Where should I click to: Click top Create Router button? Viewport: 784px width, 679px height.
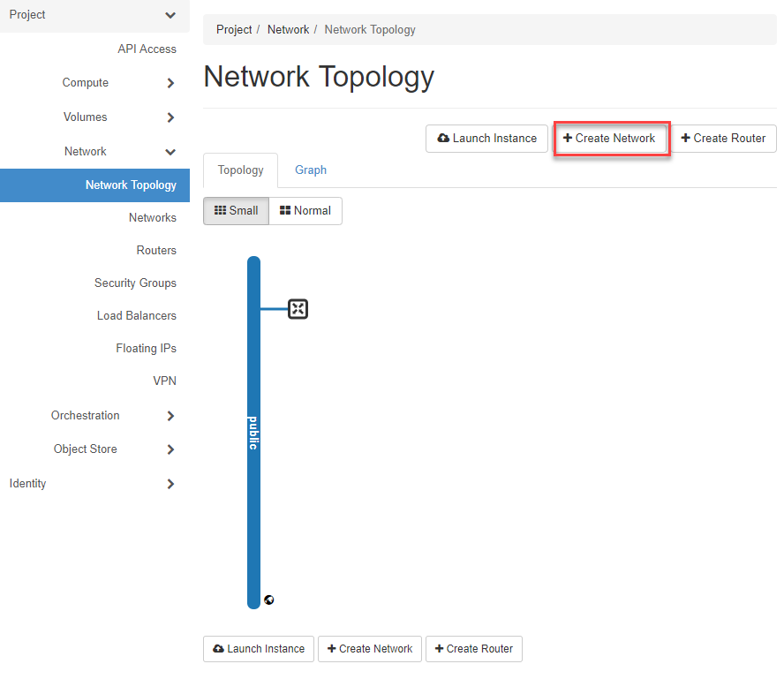pos(724,139)
